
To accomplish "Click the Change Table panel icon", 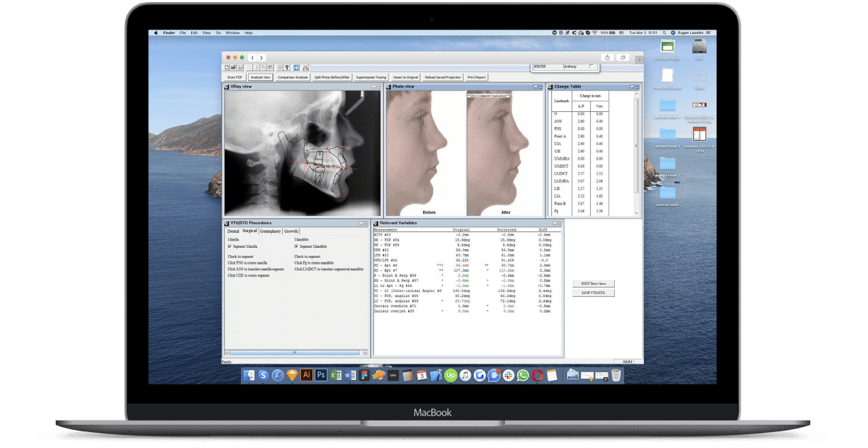I will pos(550,87).
